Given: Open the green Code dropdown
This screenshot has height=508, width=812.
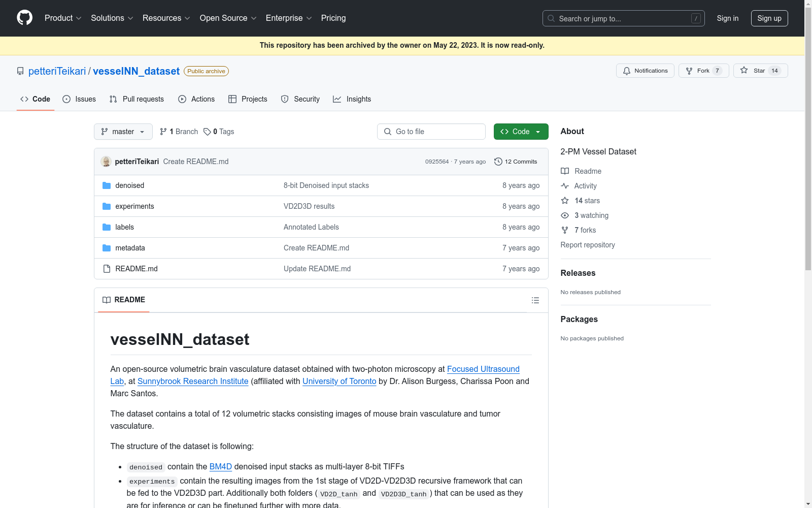Looking at the screenshot, I should click(x=521, y=132).
